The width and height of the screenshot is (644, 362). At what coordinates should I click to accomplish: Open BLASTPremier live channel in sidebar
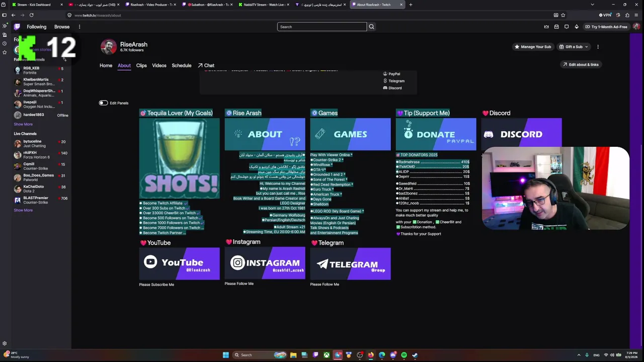point(41,200)
